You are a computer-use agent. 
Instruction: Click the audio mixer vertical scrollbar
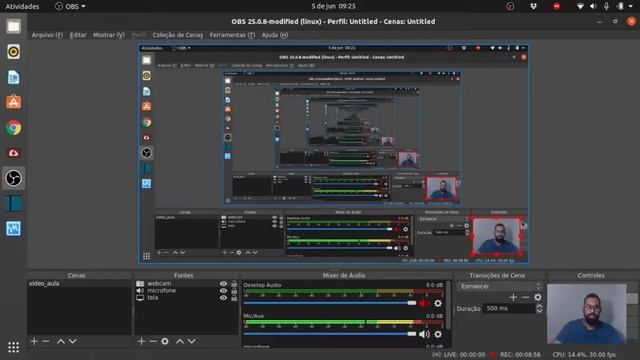(x=448, y=304)
